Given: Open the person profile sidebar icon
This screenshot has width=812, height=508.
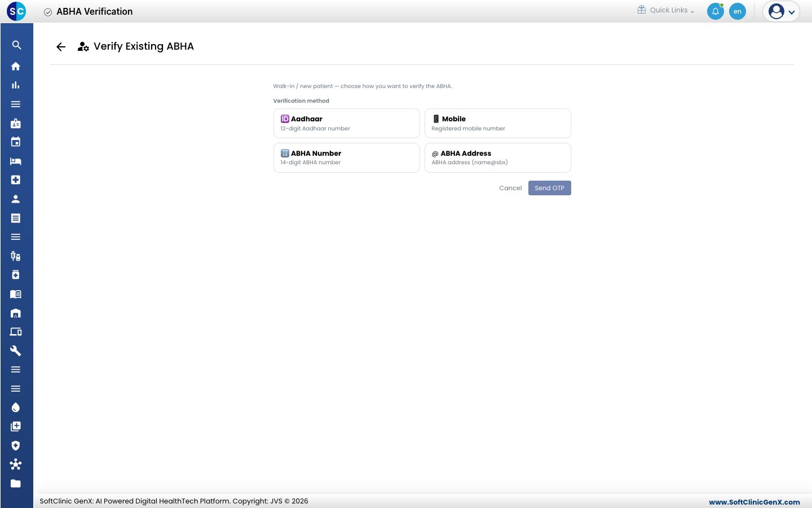Looking at the screenshot, I should pos(16,199).
